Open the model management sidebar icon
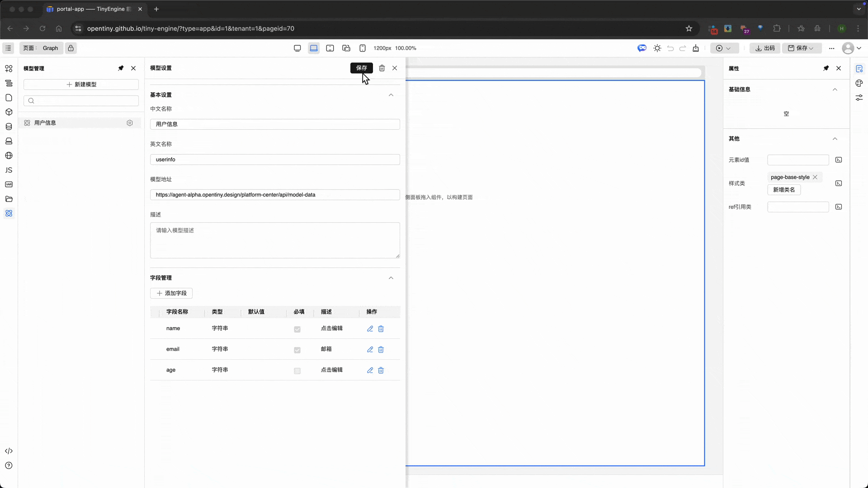The width and height of the screenshot is (868, 488). 9,213
